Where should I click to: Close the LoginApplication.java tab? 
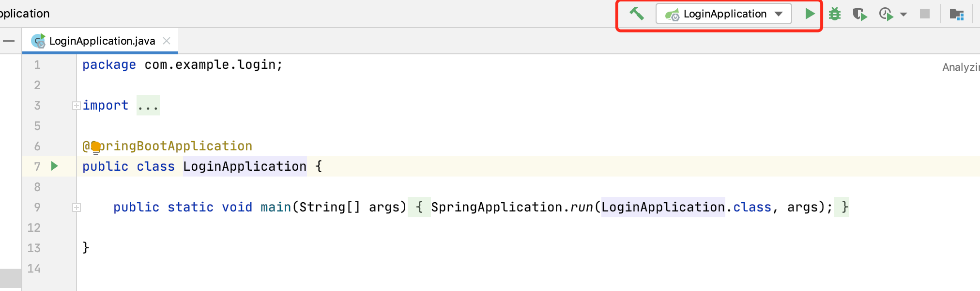click(x=167, y=41)
